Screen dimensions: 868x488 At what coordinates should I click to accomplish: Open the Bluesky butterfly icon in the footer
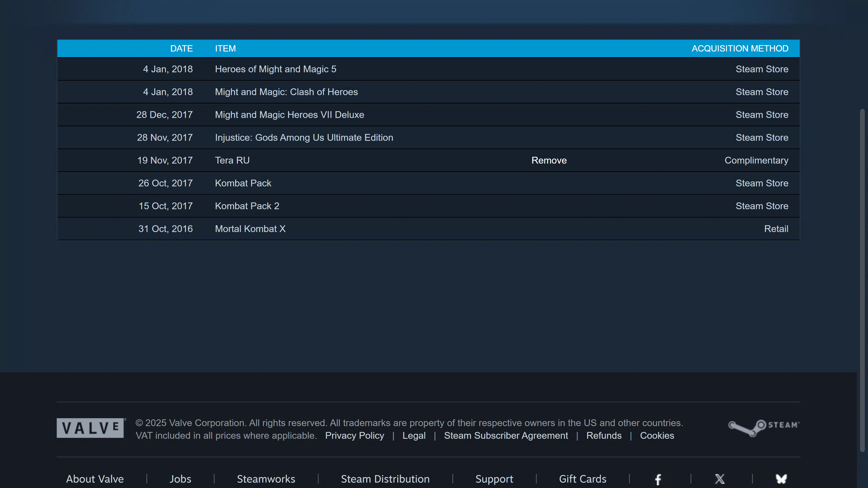coord(781,479)
